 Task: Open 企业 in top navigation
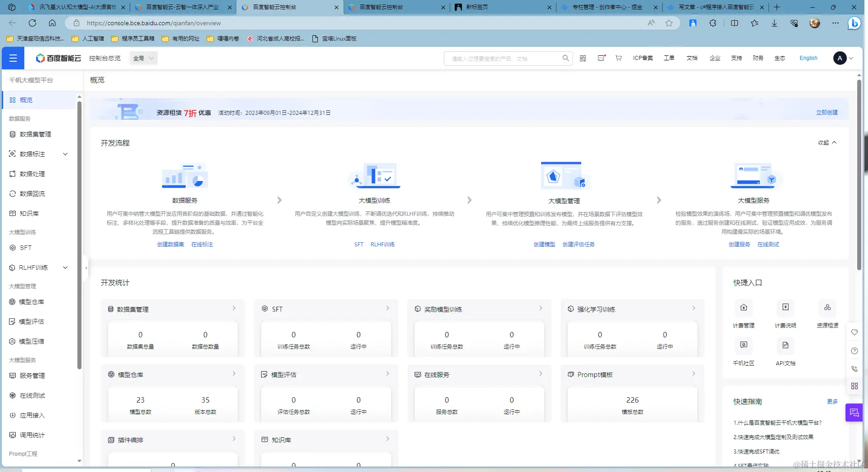tap(715, 58)
